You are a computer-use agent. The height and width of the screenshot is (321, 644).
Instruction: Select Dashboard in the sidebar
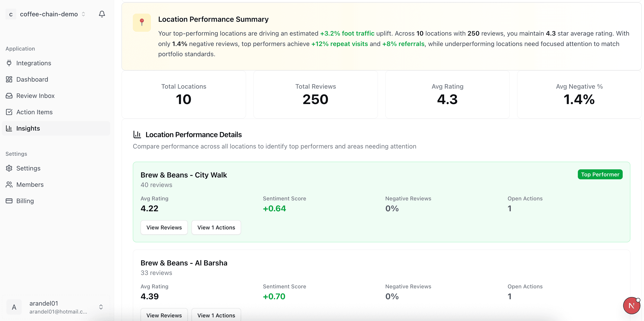tap(32, 79)
